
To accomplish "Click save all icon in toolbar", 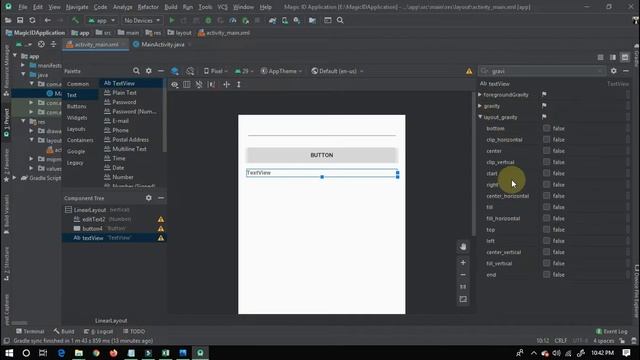I will pyautogui.click(x=20, y=20).
